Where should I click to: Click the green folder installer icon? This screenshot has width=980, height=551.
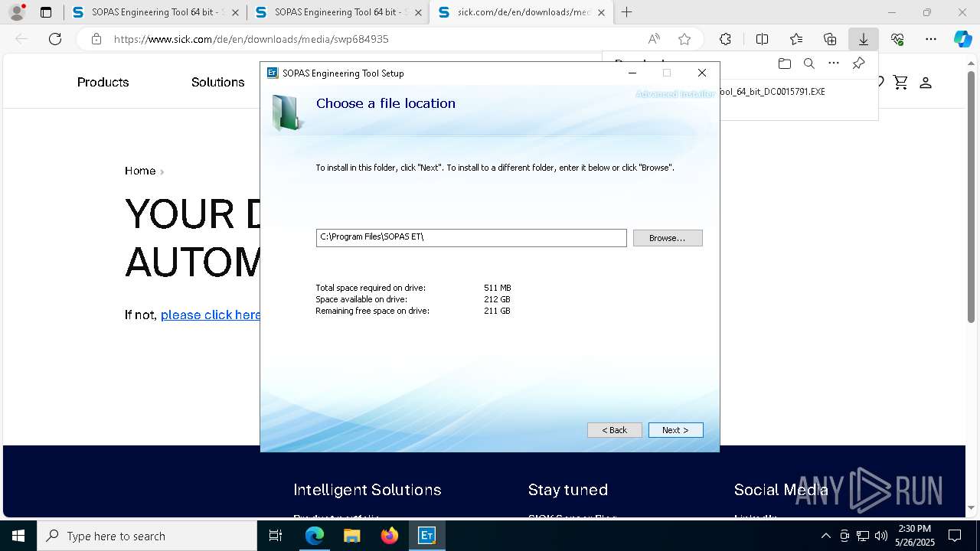287,112
